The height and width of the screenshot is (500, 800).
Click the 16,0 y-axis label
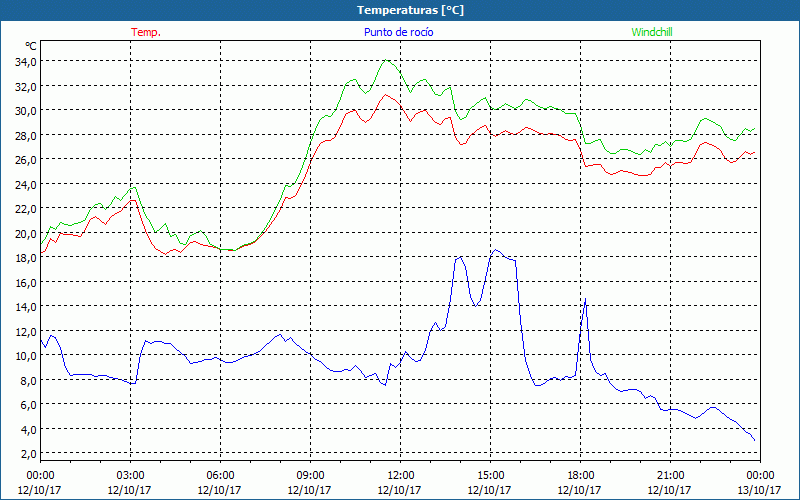tap(27, 282)
